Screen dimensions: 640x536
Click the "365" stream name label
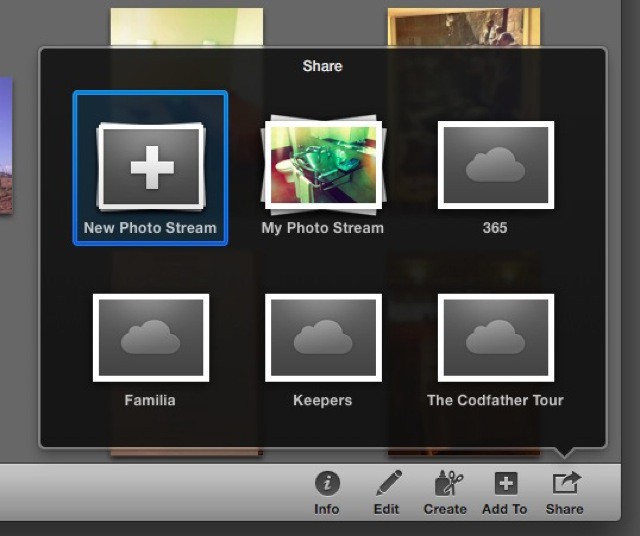pyautogui.click(x=495, y=228)
